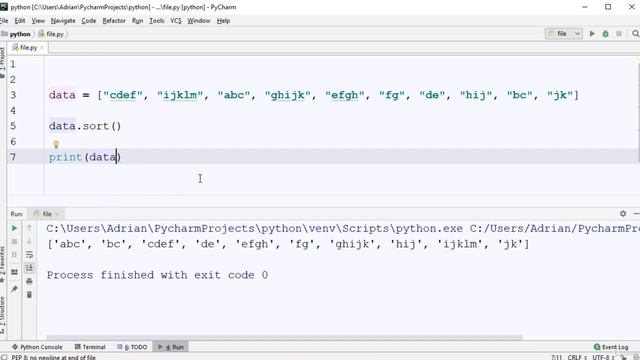
Task: Click 'Process finished with exit code 0' text
Action: coord(157,275)
